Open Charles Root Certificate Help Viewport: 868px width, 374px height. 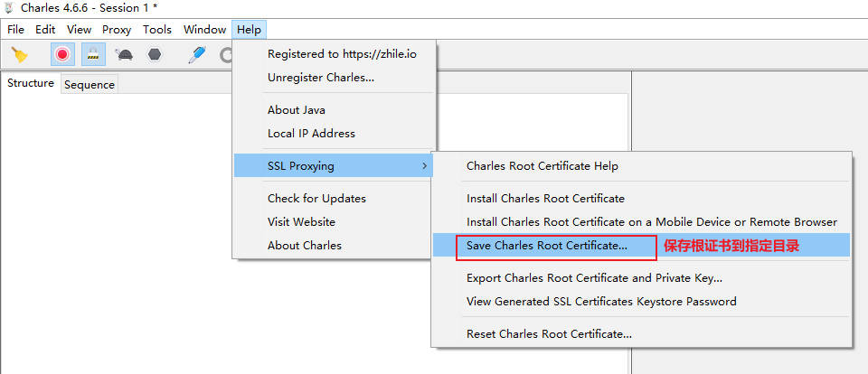point(641,165)
